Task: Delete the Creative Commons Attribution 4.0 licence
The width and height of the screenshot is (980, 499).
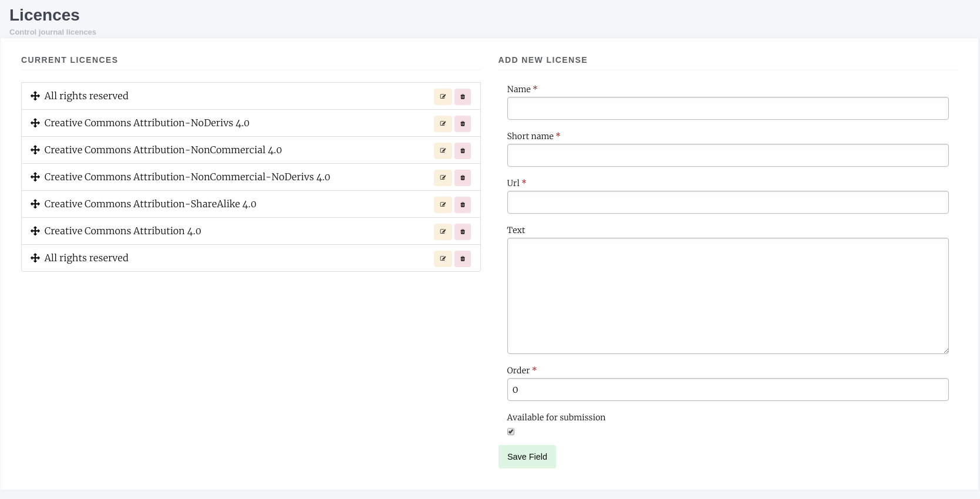Action: pos(463,232)
